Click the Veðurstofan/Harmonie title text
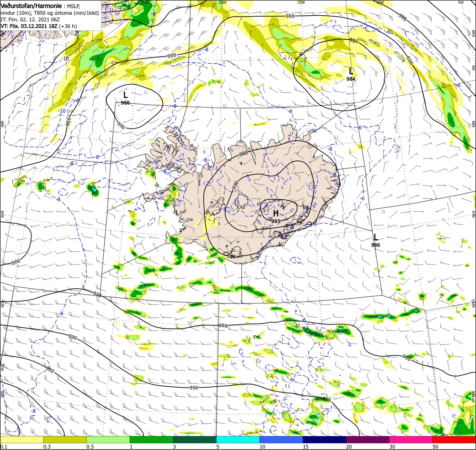476x450 pixels. point(31,6)
